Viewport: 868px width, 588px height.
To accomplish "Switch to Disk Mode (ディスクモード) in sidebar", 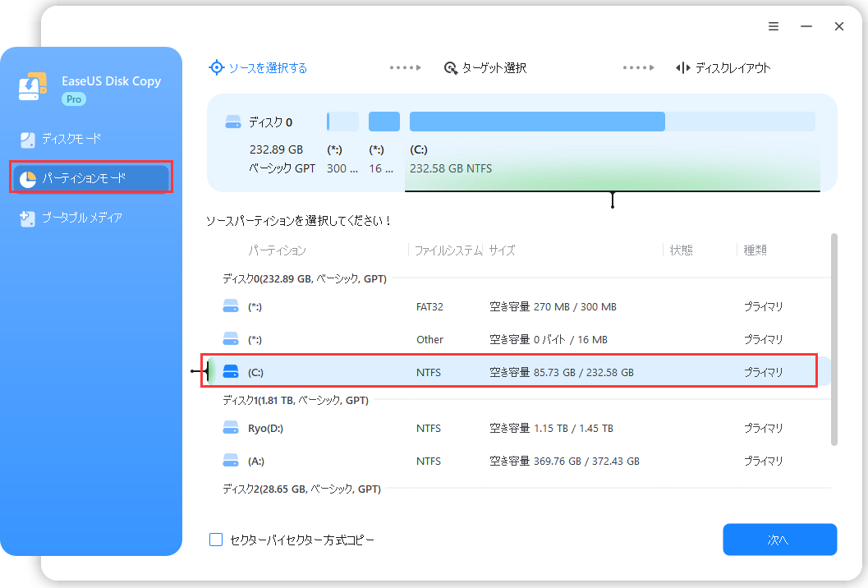I will click(x=72, y=139).
